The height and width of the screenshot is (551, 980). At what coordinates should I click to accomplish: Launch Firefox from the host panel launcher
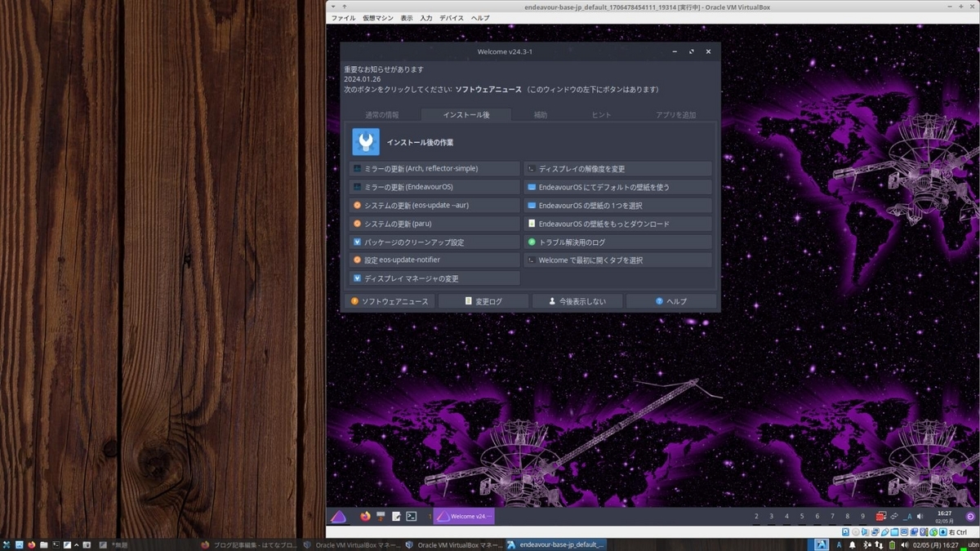pos(31,544)
